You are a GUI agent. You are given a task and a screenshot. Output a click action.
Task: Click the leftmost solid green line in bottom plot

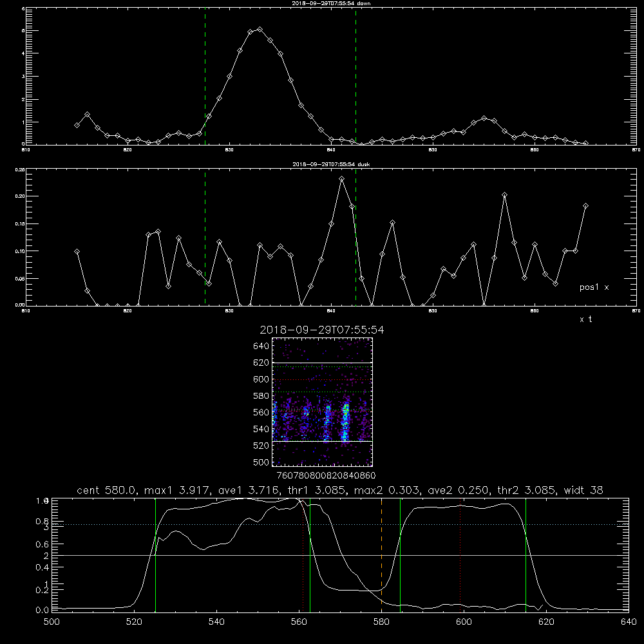(155, 556)
